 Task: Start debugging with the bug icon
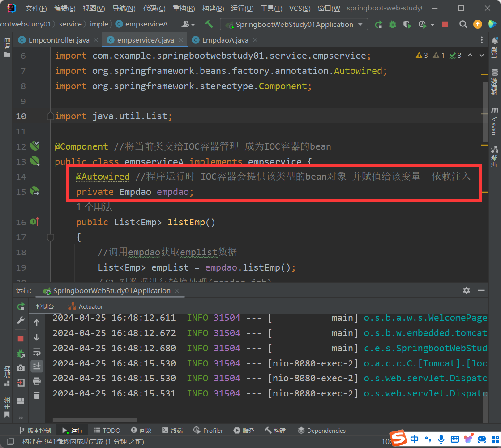(x=393, y=24)
